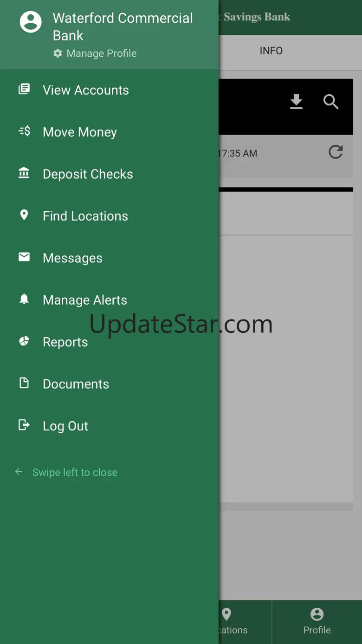Click the 7:35 AM timestamp
The width and height of the screenshot is (362, 644).
coord(238,154)
